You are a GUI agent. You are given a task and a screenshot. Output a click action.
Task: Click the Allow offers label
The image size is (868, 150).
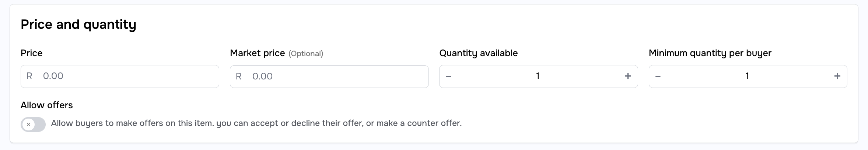click(46, 105)
